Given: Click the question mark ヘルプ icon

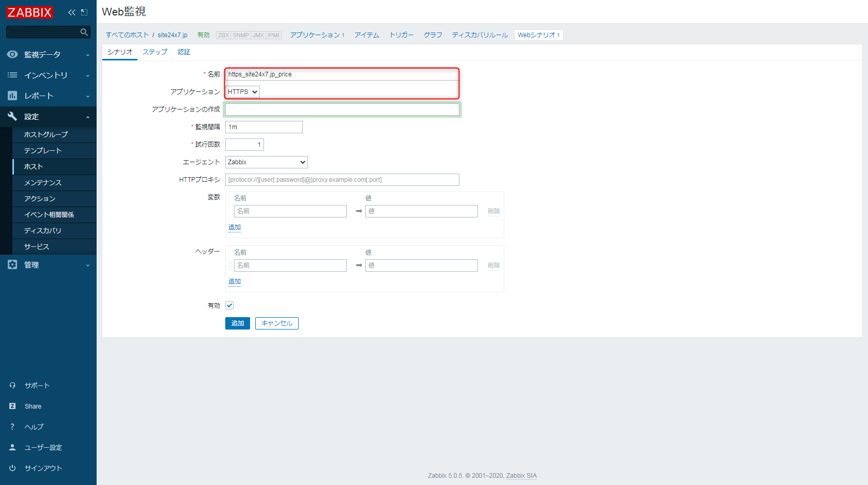Looking at the screenshot, I should click(12, 427).
